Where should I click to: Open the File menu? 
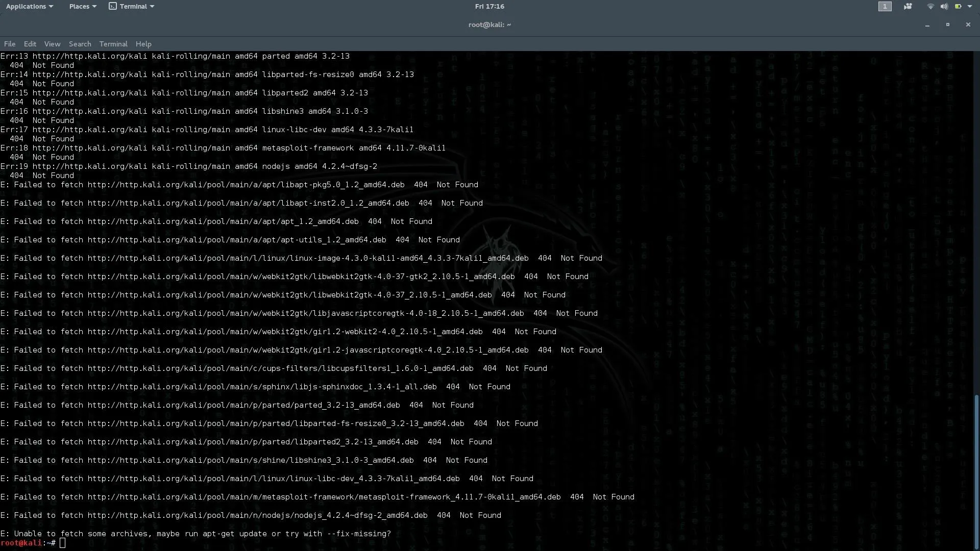(10, 44)
